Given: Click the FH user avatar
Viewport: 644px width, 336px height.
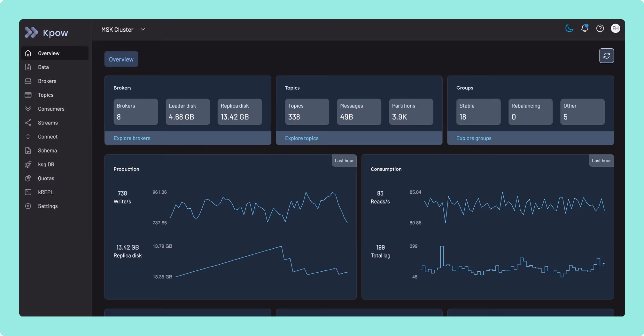Looking at the screenshot, I should tap(615, 28).
